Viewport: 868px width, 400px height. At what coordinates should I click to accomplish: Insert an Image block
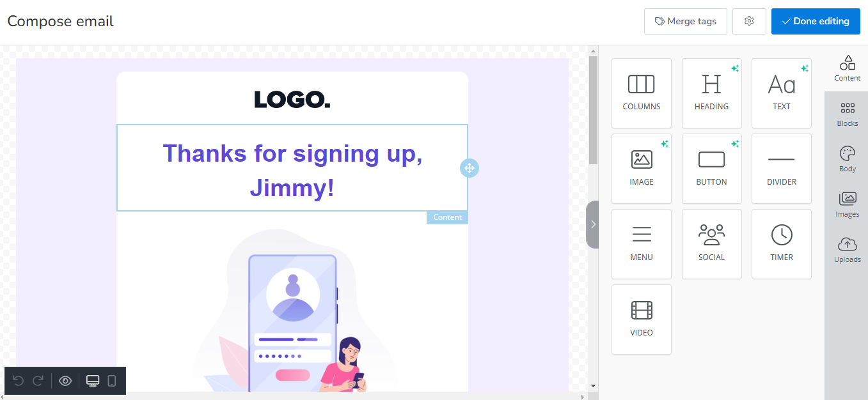pos(642,168)
